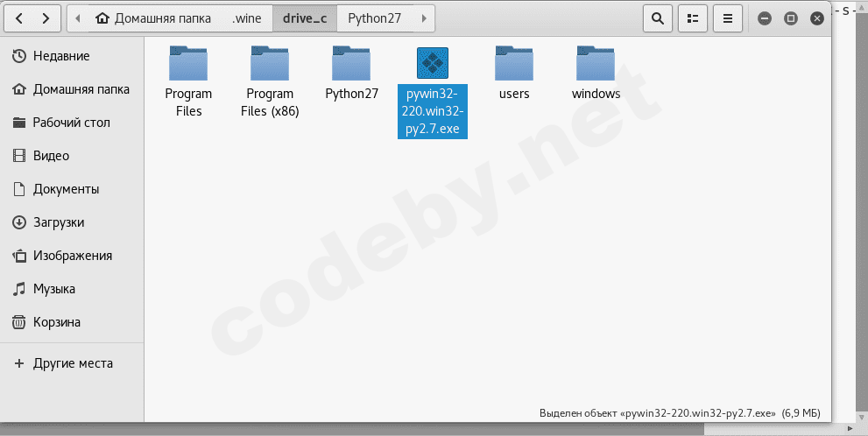Jump to Python27 in the path bar
The width and height of the screenshot is (868, 436).
[374, 18]
